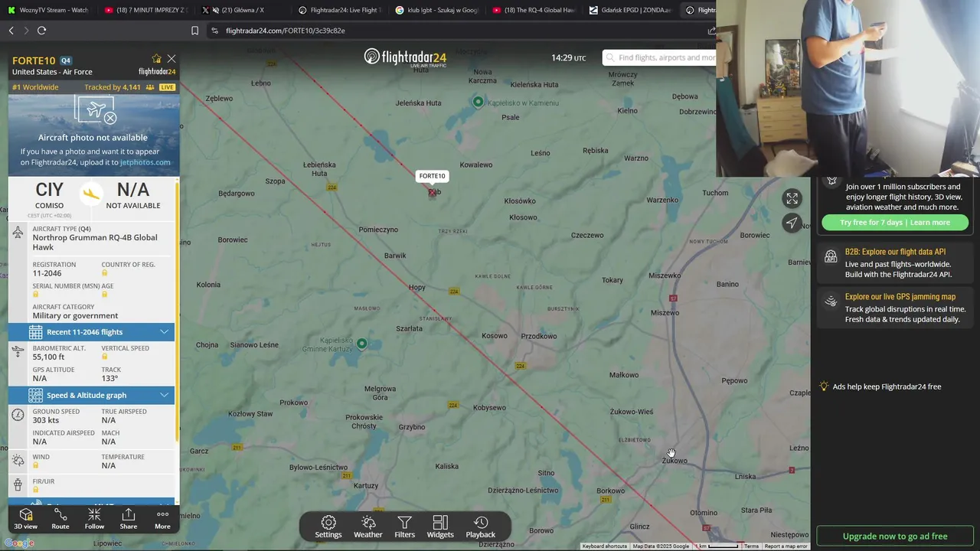The width and height of the screenshot is (980, 551).
Task: Click the FORTE10 map label
Action: tap(432, 176)
